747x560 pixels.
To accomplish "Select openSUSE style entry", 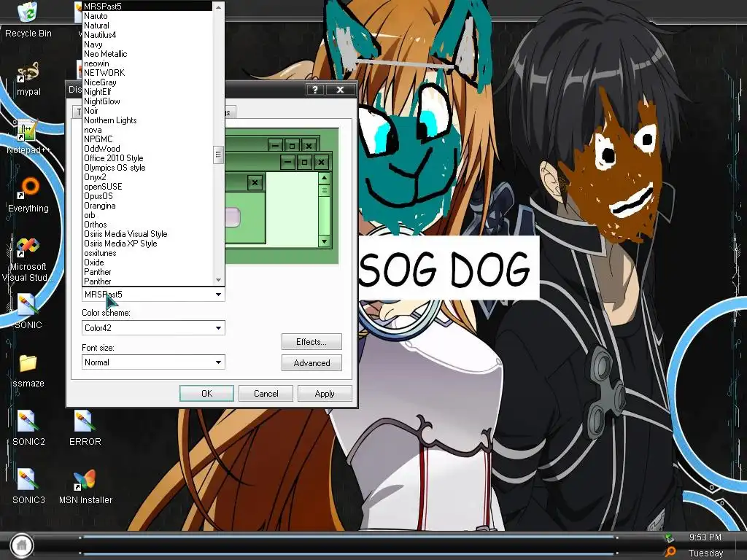I will point(147,186).
